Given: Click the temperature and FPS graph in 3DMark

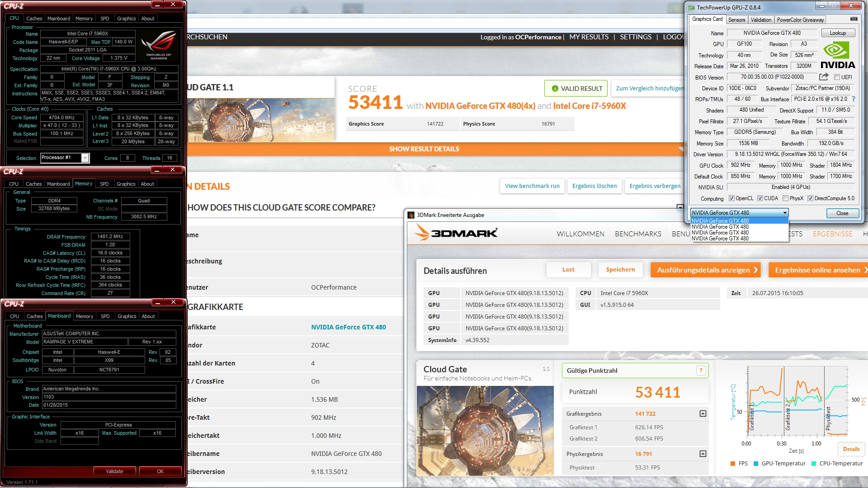Looking at the screenshot, I should 797,402.
